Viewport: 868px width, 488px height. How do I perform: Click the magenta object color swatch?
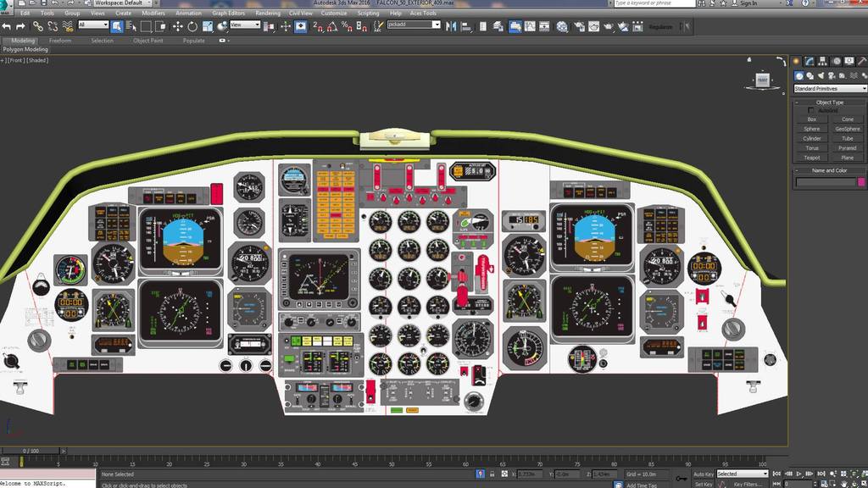point(862,182)
